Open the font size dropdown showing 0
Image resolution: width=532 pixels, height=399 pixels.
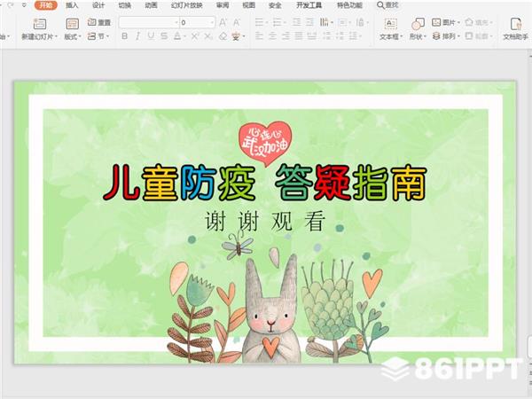[212, 22]
